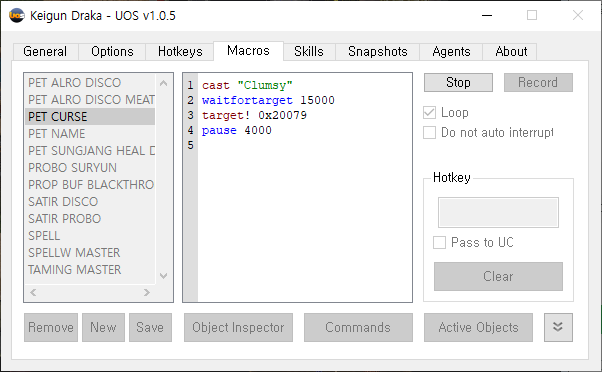This screenshot has height=372, width=602.
Task: Remove the selected macro
Action: click(51, 327)
